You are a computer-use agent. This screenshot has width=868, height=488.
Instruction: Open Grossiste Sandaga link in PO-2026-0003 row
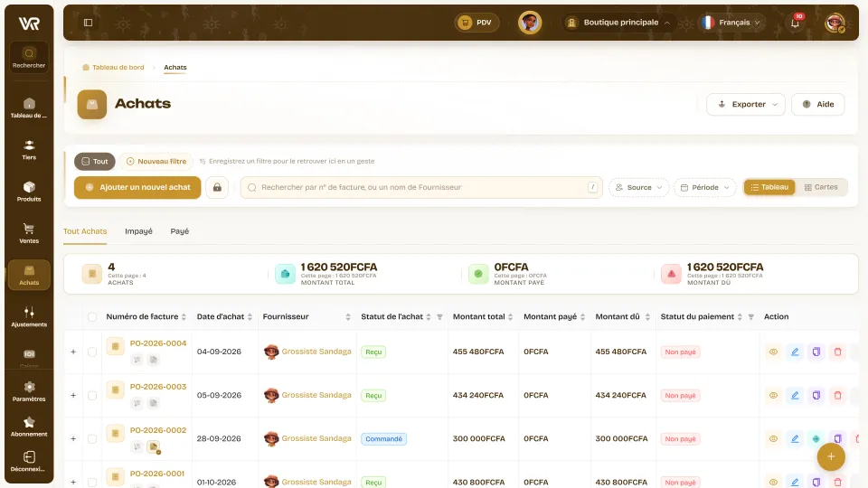click(316, 395)
